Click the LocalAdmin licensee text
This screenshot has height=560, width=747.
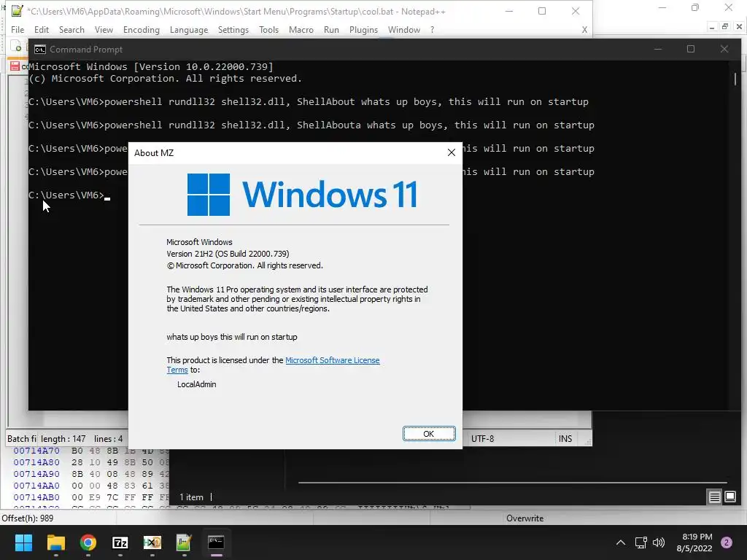pos(197,384)
